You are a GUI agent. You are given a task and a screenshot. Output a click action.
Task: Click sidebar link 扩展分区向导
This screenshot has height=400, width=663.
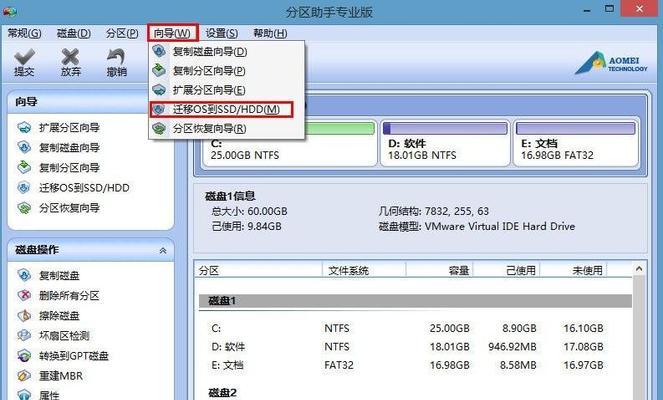[x=69, y=127]
